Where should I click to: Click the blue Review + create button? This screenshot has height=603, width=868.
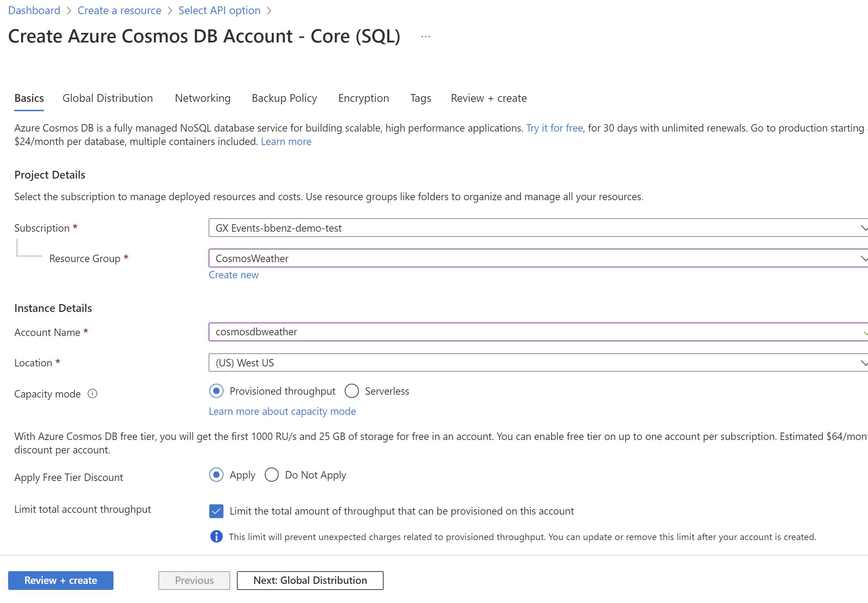pyautogui.click(x=61, y=580)
